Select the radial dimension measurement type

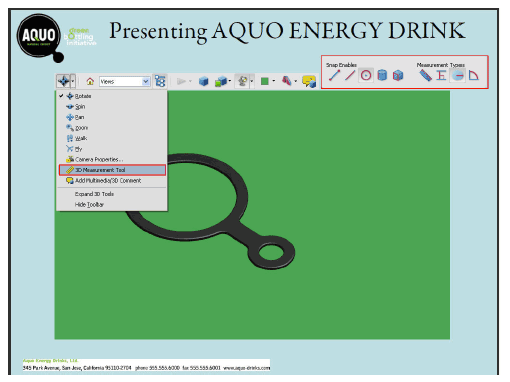pos(458,76)
